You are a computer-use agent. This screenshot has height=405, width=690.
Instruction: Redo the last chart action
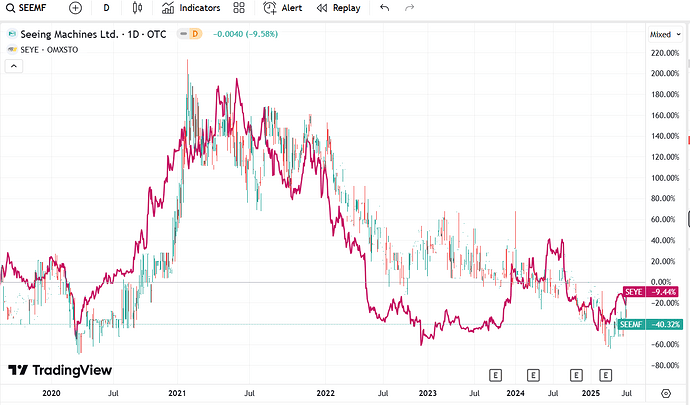pos(410,8)
